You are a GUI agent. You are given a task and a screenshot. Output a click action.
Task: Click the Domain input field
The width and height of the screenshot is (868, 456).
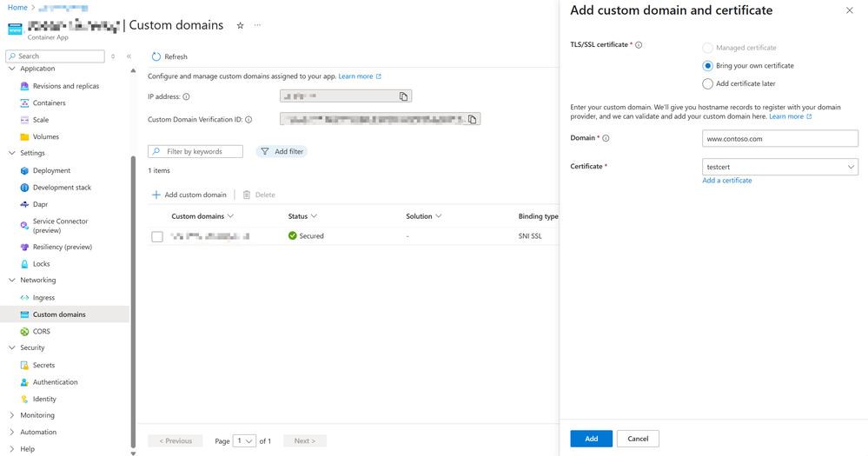tap(779, 138)
